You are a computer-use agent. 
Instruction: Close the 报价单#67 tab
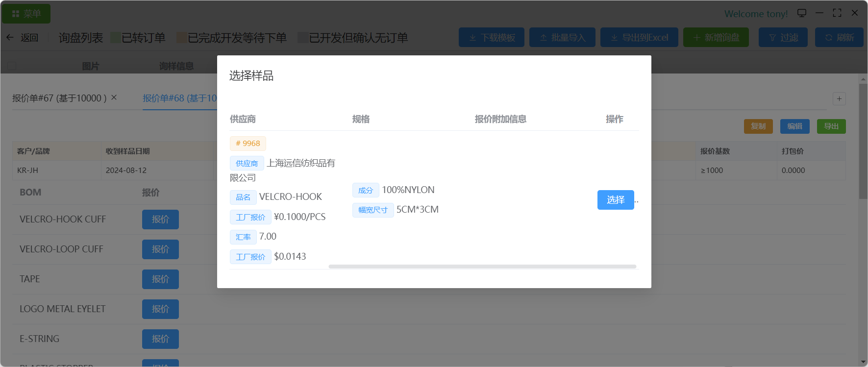point(114,98)
